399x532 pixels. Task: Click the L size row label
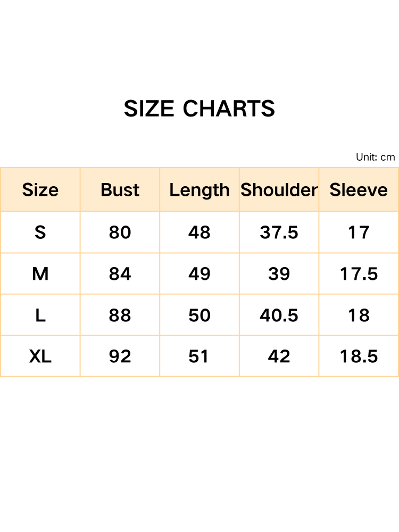[40, 315]
